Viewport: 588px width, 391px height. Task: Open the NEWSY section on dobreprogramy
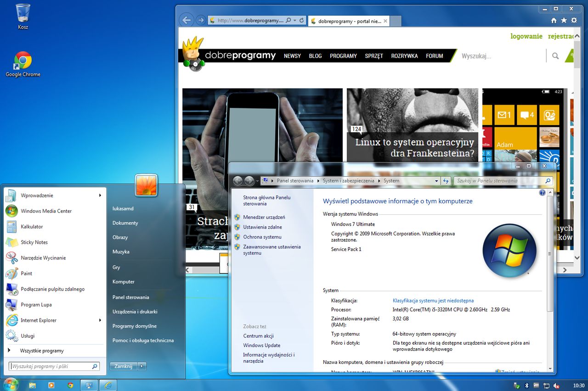[293, 56]
